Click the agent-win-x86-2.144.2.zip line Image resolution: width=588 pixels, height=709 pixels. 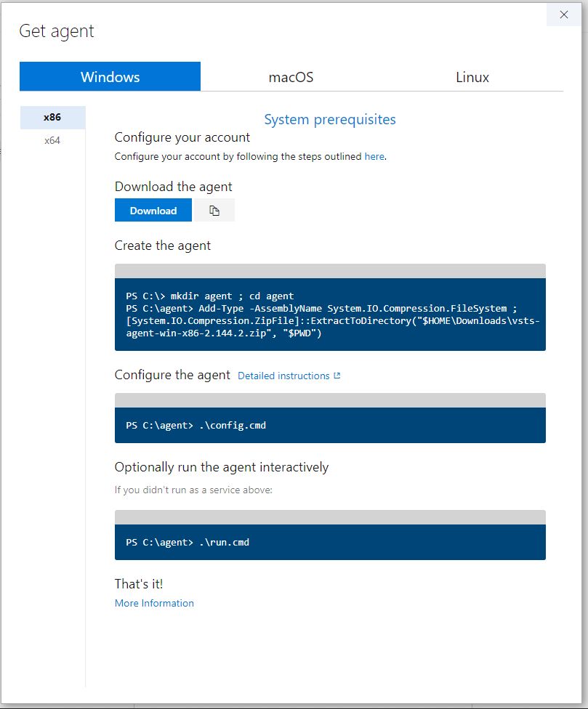coord(224,333)
